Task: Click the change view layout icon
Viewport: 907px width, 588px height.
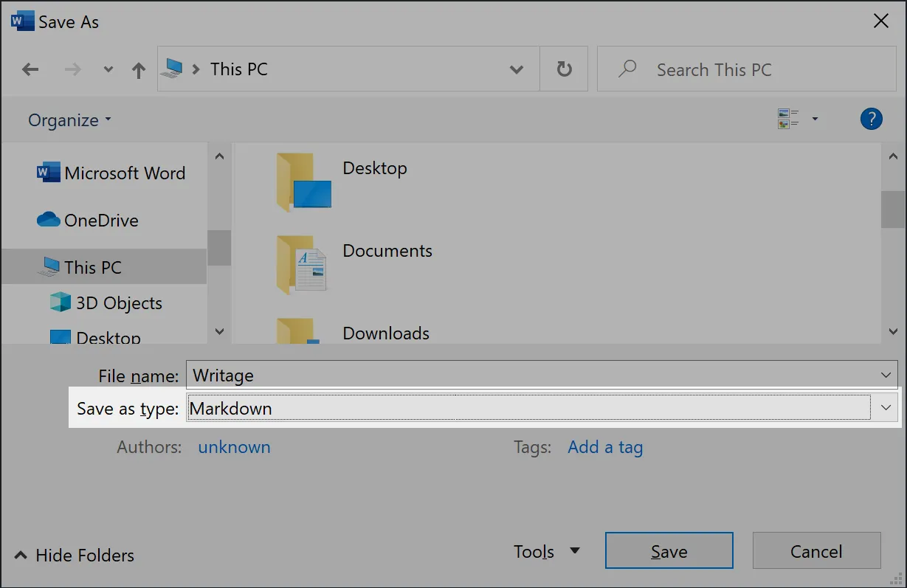Action: [791, 118]
